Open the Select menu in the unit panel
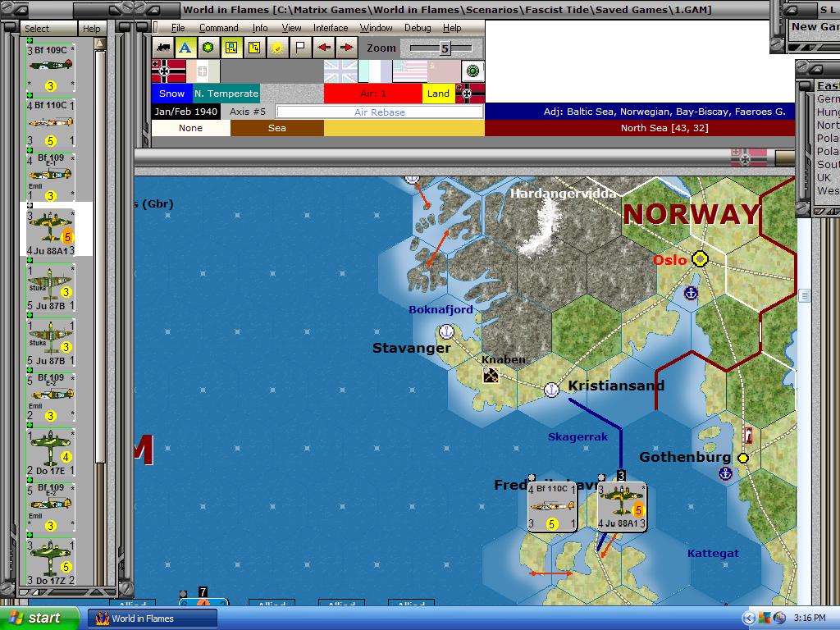Screen dimensions: 840x630 (x=37, y=27)
